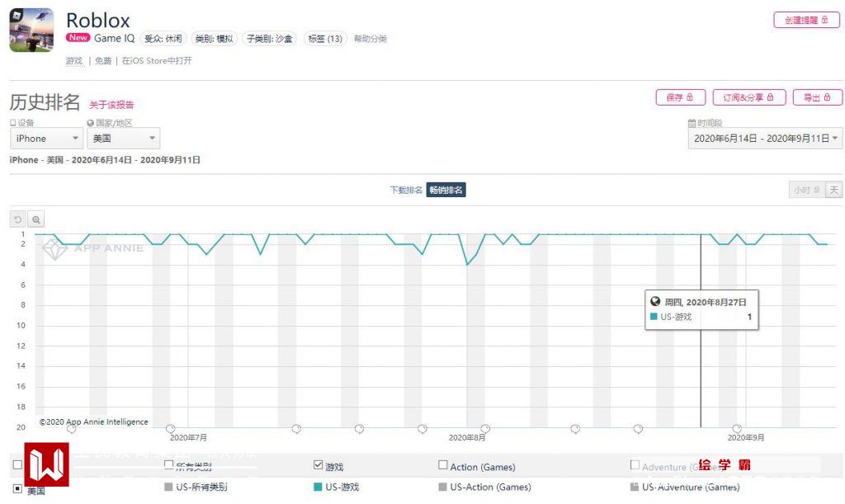
Task: Select the 天 granularity toggle
Action: click(833, 190)
